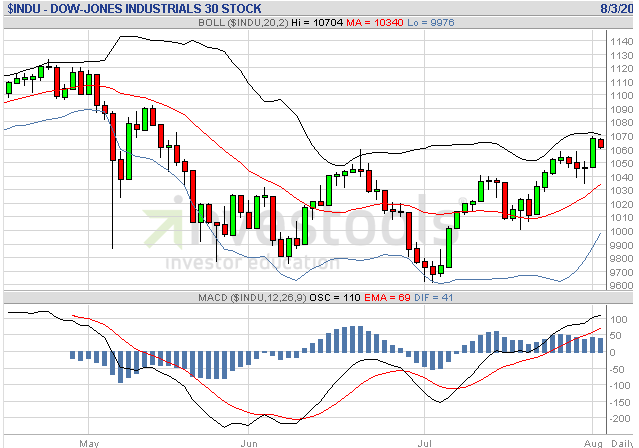Click the Daily interval label
The width and height of the screenshot is (639, 448).
pyautogui.click(x=622, y=443)
